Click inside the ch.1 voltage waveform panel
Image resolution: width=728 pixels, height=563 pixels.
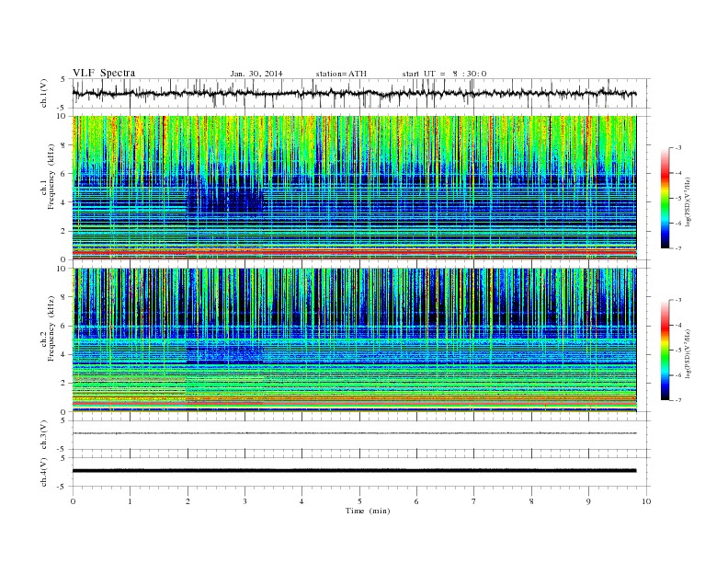click(x=360, y=93)
